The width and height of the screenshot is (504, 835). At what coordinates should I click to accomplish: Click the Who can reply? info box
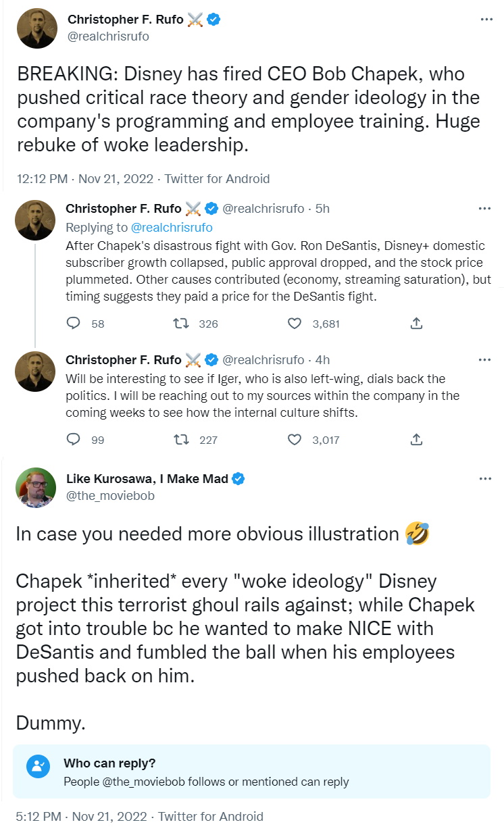click(x=251, y=772)
